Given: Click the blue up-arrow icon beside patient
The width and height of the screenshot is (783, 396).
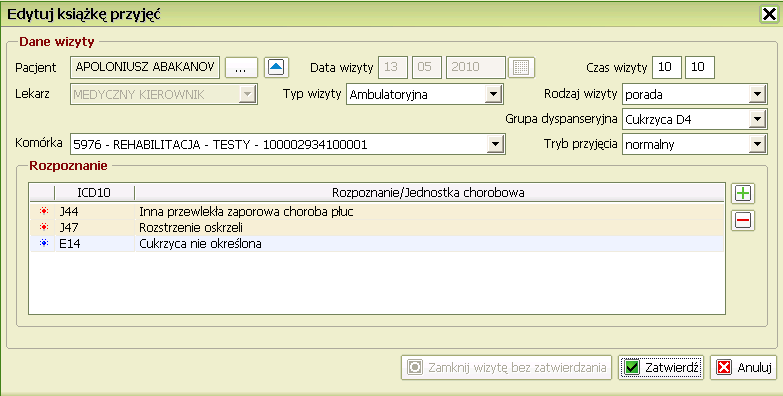Looking at the screenshot, I should click(x=276, y=67).
